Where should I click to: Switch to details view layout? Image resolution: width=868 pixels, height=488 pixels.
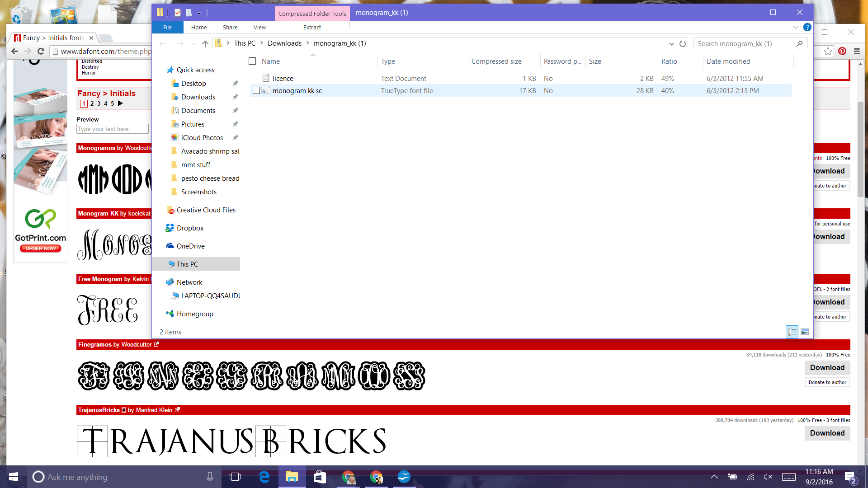tap(793, 332)
